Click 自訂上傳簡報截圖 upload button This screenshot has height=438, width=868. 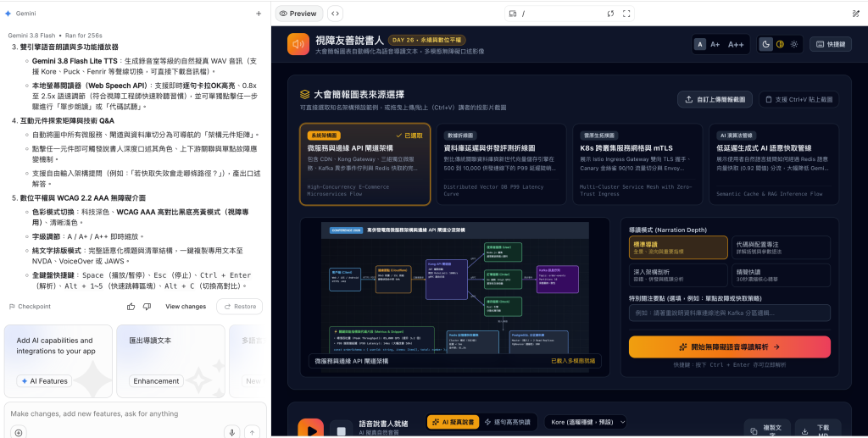pos(715,100)
